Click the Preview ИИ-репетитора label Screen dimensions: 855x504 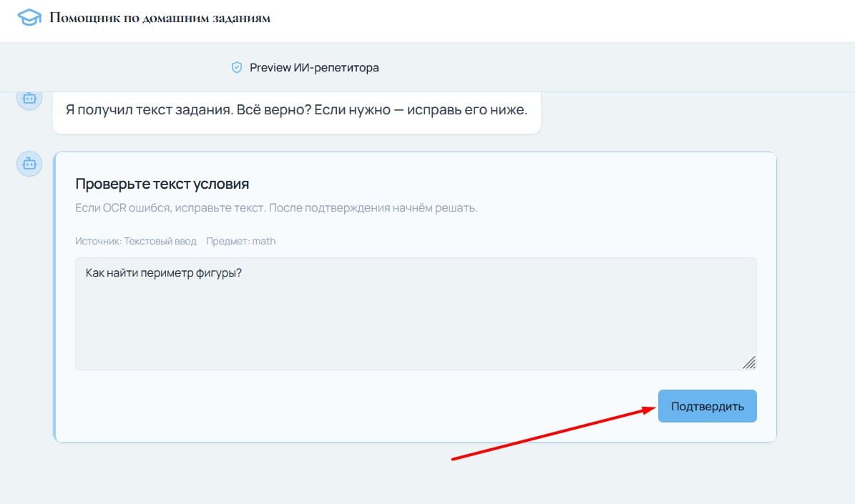click(314, 67)
